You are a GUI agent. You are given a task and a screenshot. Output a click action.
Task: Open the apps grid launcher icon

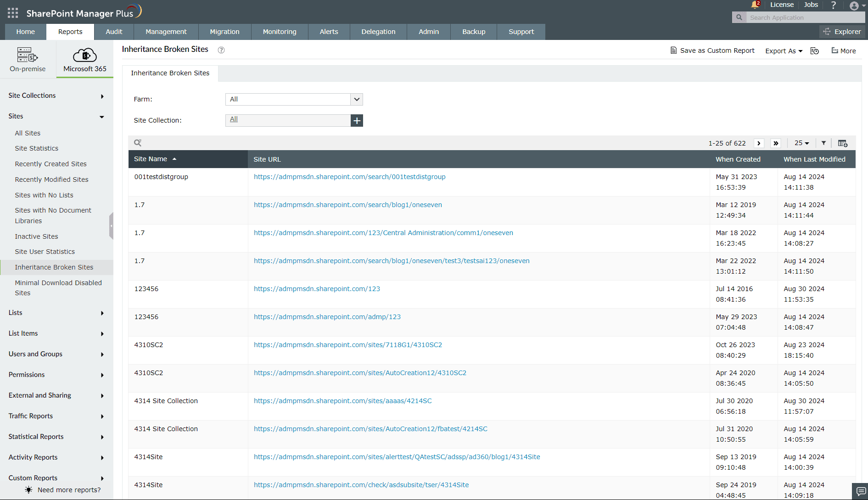click(x=13, y=13)
